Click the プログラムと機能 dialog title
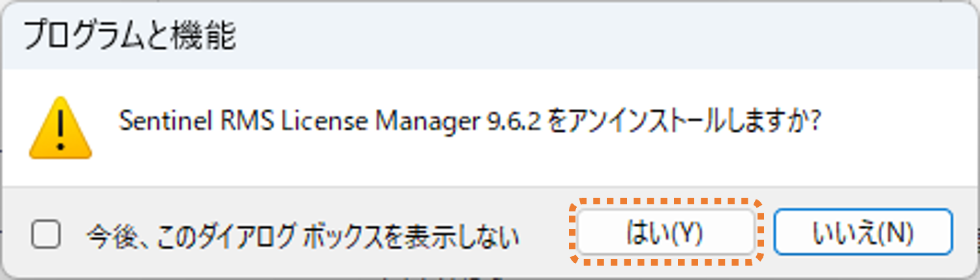The height and width of the screenshot is (280, 980). (x=130, y=36)
